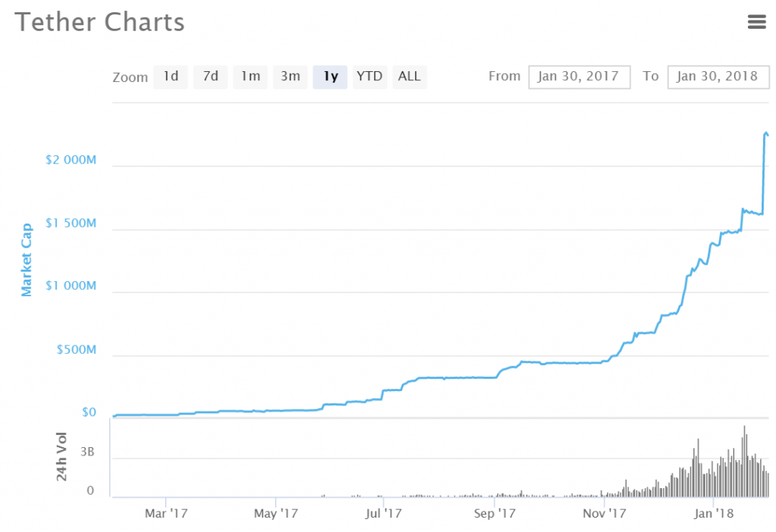Screen dimensions: 776x532
Task: Select the 1m zoom option
Action: click(x=250, y=77)
